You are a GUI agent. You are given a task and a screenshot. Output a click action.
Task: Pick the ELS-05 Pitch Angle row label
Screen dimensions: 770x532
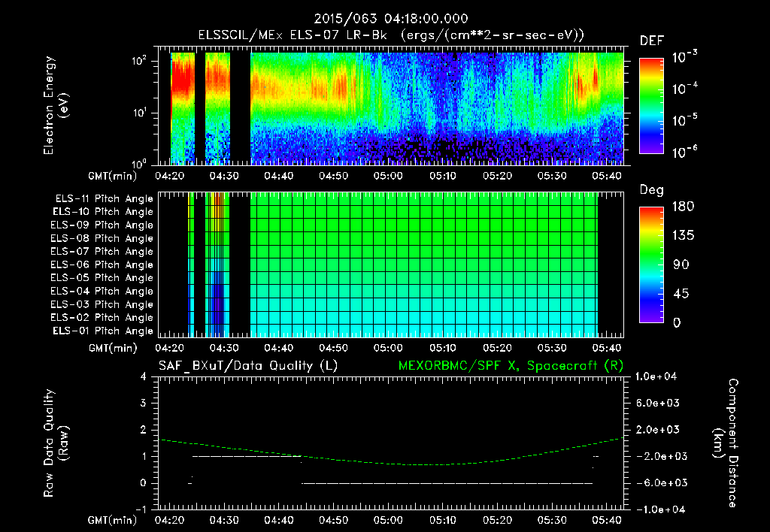point(102,278)
